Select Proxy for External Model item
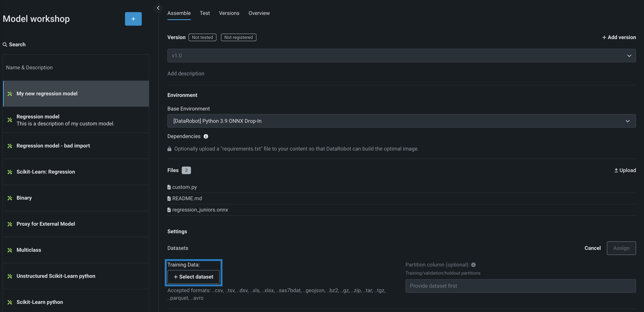 (46, 224)
